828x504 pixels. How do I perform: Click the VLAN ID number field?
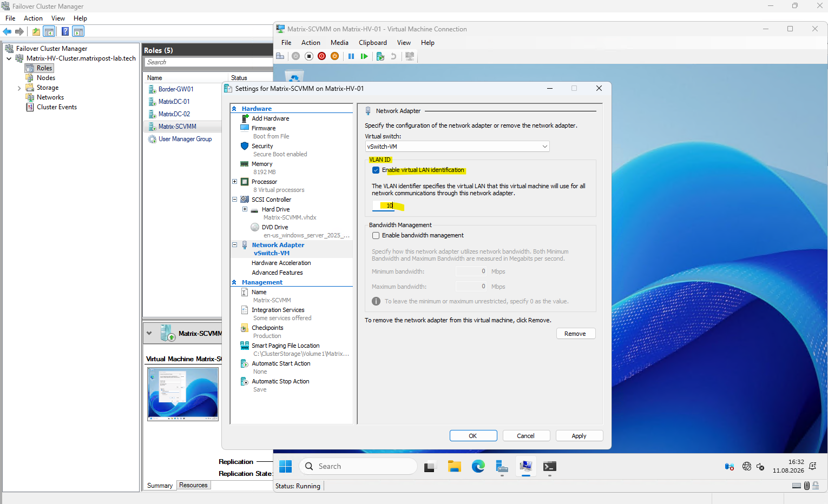(x=384, y=205)
